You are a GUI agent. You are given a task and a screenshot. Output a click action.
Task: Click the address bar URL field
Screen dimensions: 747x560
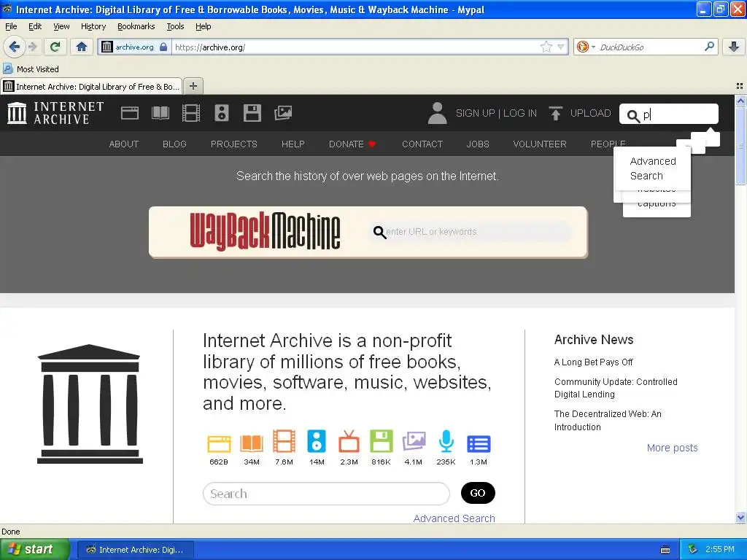[355, 47]
